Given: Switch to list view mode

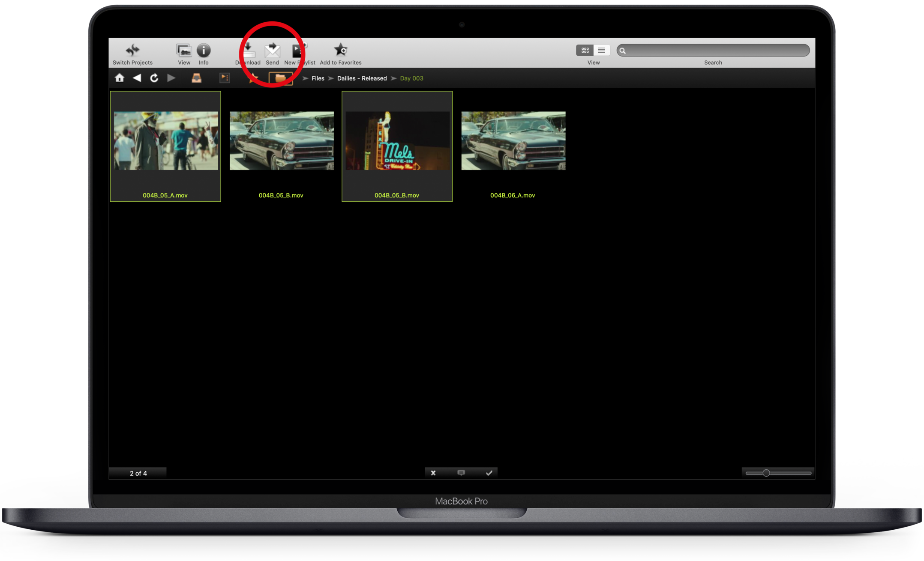Looking at the screenshot, I should tap(601, 51).
